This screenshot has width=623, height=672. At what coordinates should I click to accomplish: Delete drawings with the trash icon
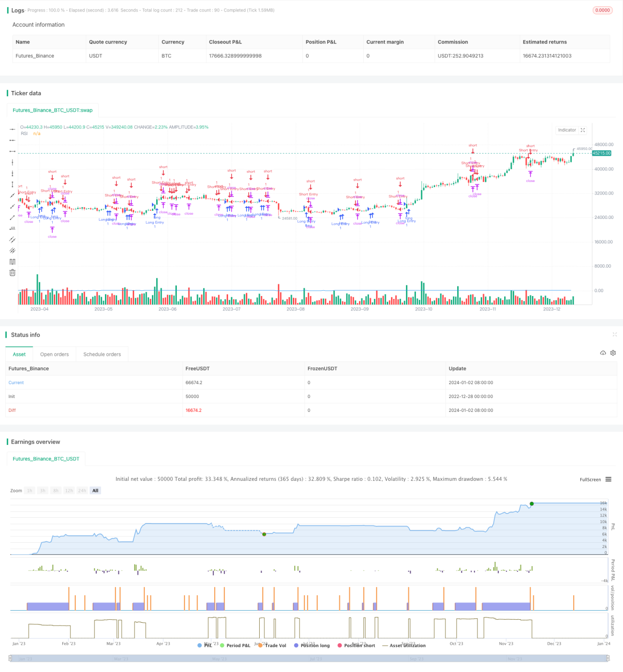point(12,273)
